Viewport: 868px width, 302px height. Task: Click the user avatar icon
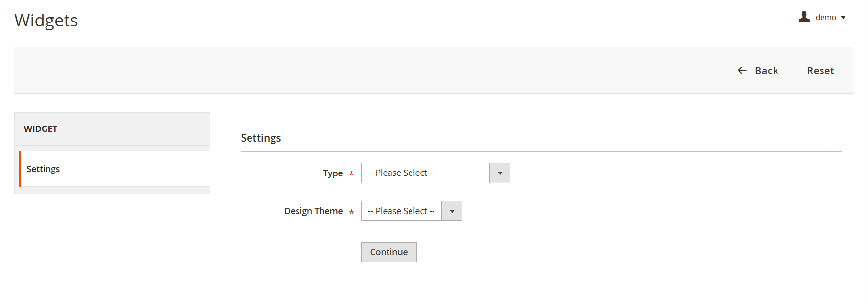pos(804,17)
